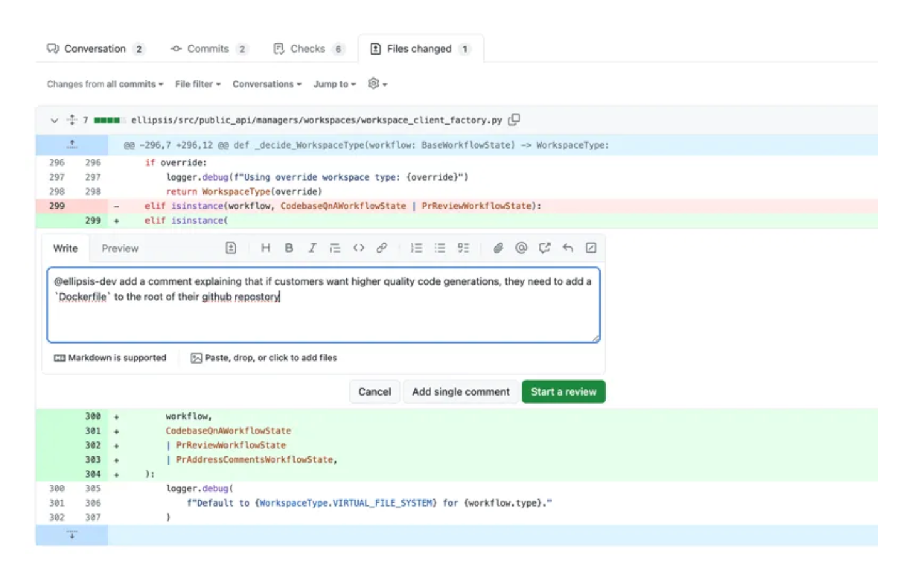Image resolution: width=908 pixels, height=588 pixels.
Task: Click the file path ellipsis/src/public_api text
Action: 317,120
